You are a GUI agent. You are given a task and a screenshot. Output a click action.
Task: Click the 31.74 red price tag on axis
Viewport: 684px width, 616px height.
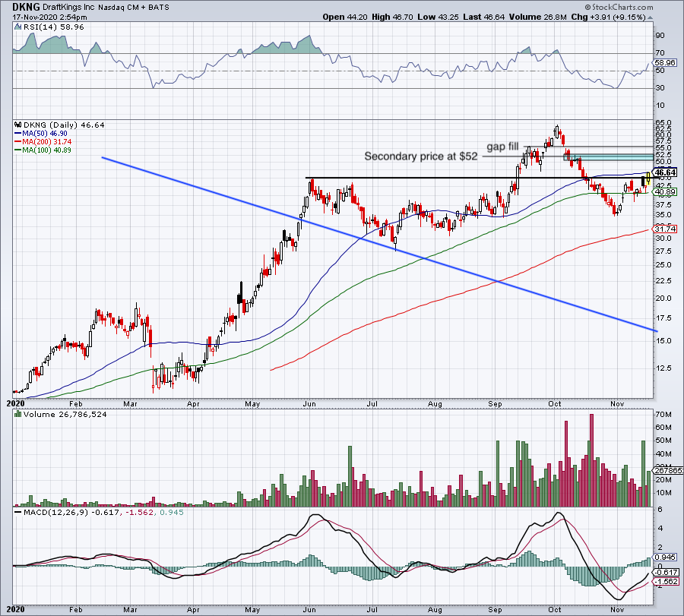[x=665, y=229]
